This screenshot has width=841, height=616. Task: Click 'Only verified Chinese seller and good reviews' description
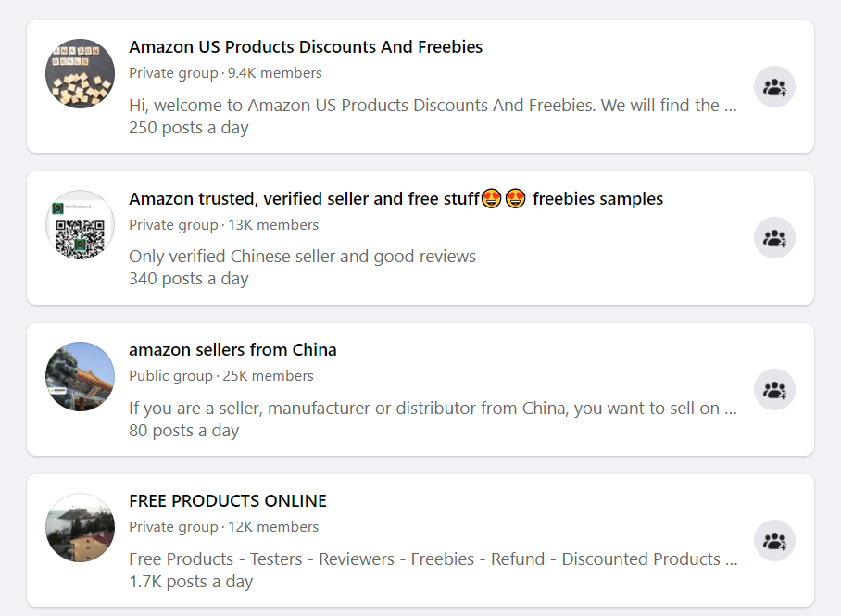click(302, 257)
